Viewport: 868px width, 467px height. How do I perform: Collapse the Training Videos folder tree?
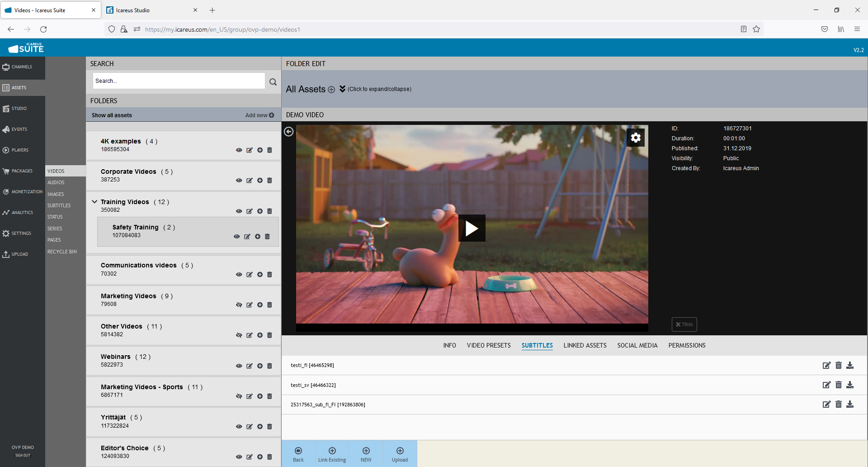tap(94, 202)
